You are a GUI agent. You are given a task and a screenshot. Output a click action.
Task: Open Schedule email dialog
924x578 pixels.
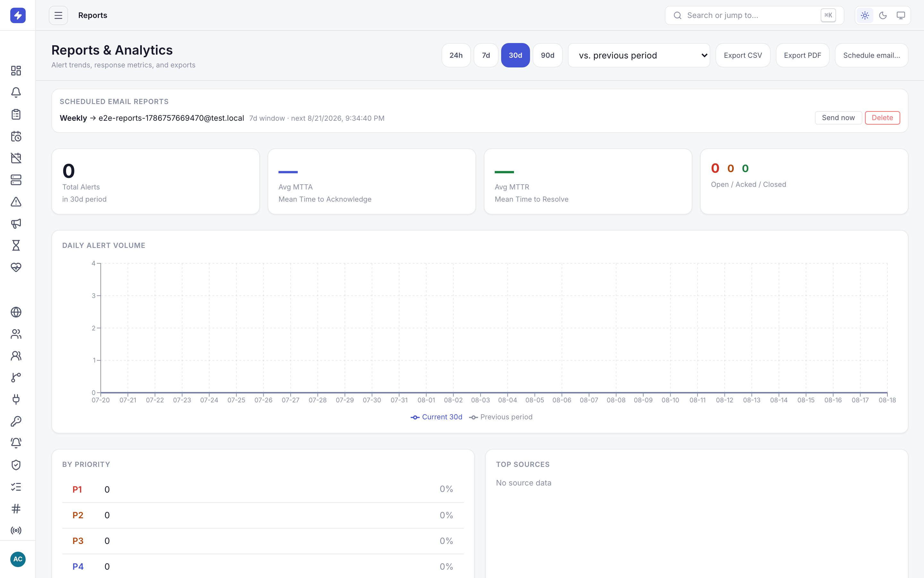coord(871,55)
